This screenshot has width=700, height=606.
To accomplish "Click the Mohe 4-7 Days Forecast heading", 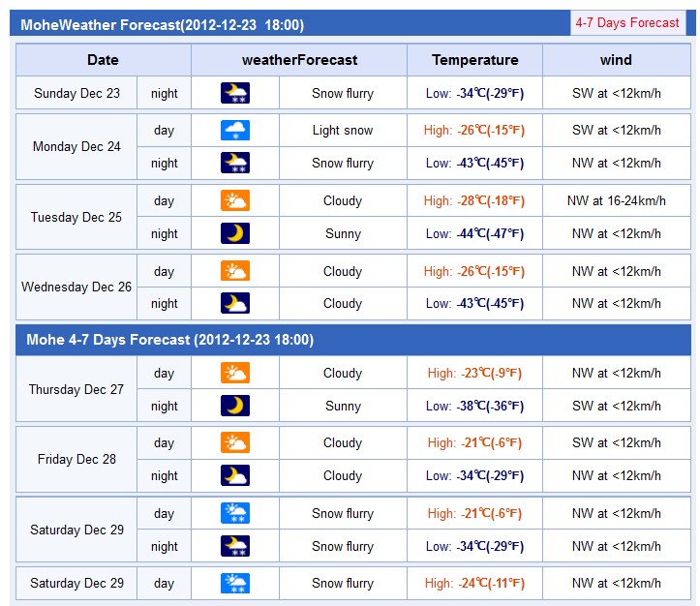I will pos(170,340).
